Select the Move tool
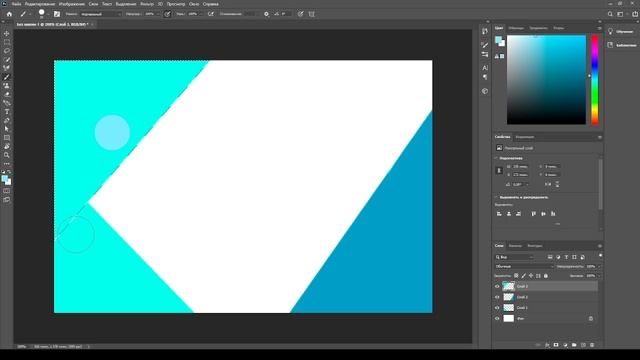Viewport: 640px width, 360px height. tap(7, 33)
